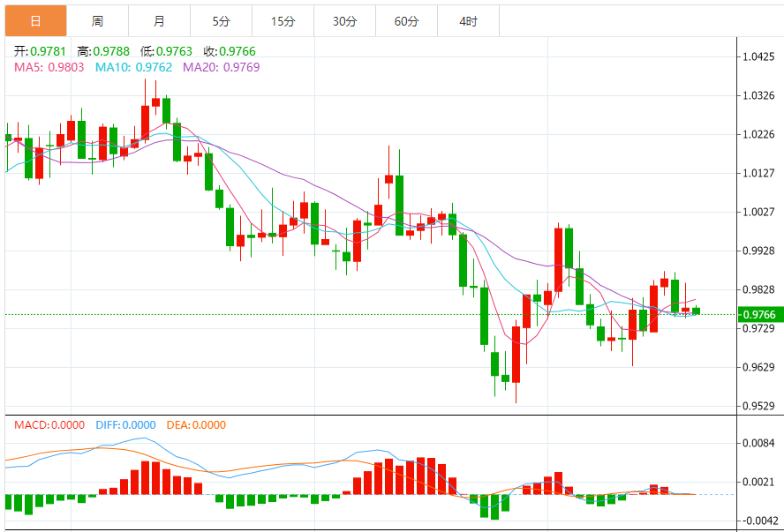Open the 15分 chart tab
Image resolution: width=784 pixels, height=532 pixels.
click(x=283, y=21)
